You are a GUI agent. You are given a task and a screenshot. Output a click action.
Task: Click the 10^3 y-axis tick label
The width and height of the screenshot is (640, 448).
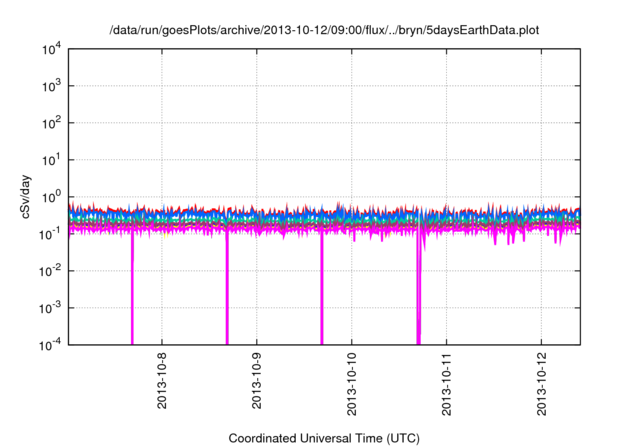click(52, 86)
